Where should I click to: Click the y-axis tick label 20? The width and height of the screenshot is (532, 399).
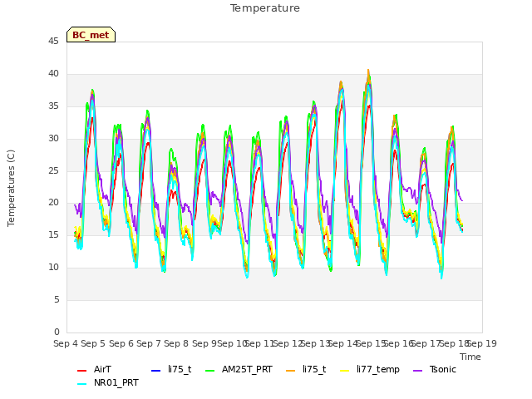(53, 203)
